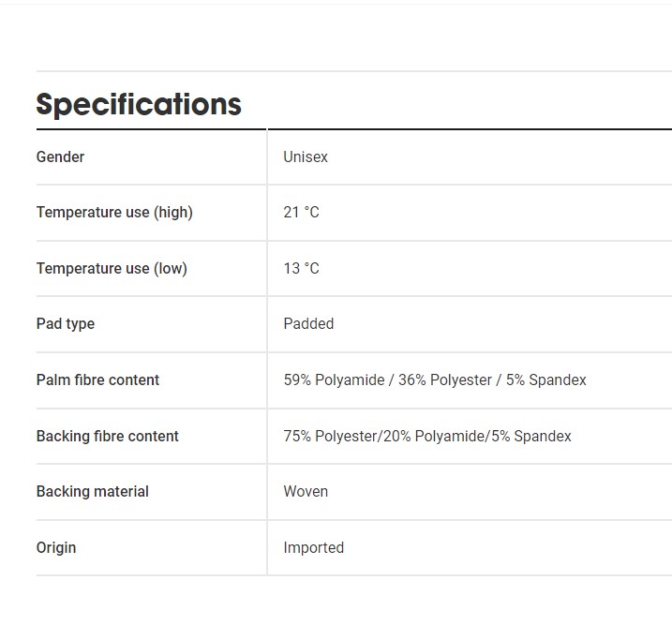This screenshot has height=625, width=672.
Task: Click the Padded value
Action: [308, 323]
